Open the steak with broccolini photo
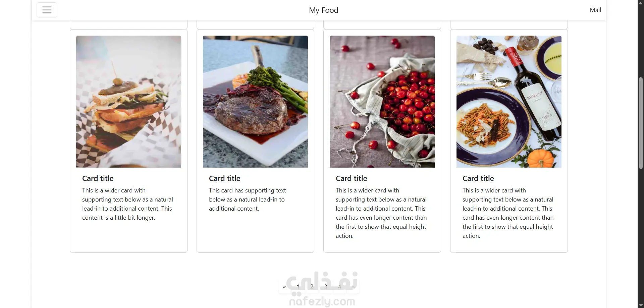 pos(255,101)
